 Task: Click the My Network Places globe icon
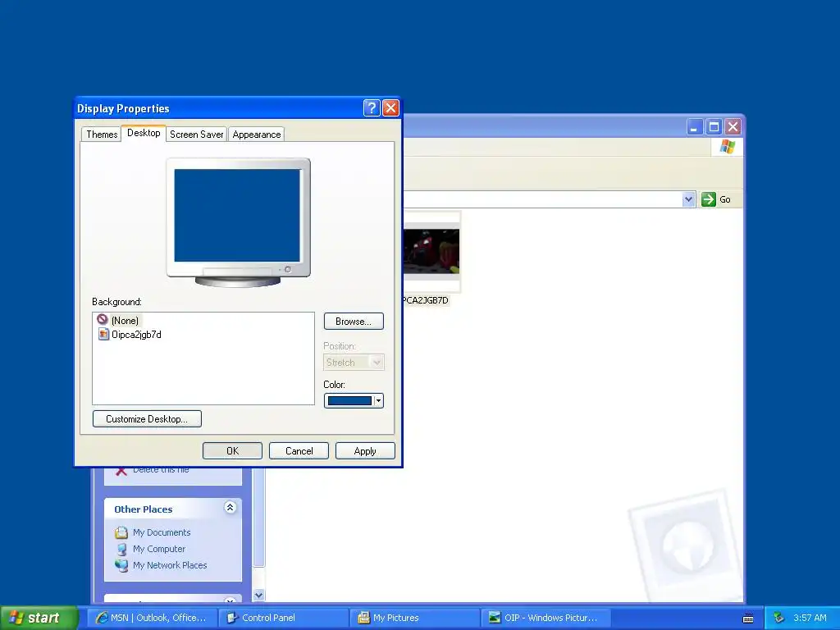click(121, 565)
